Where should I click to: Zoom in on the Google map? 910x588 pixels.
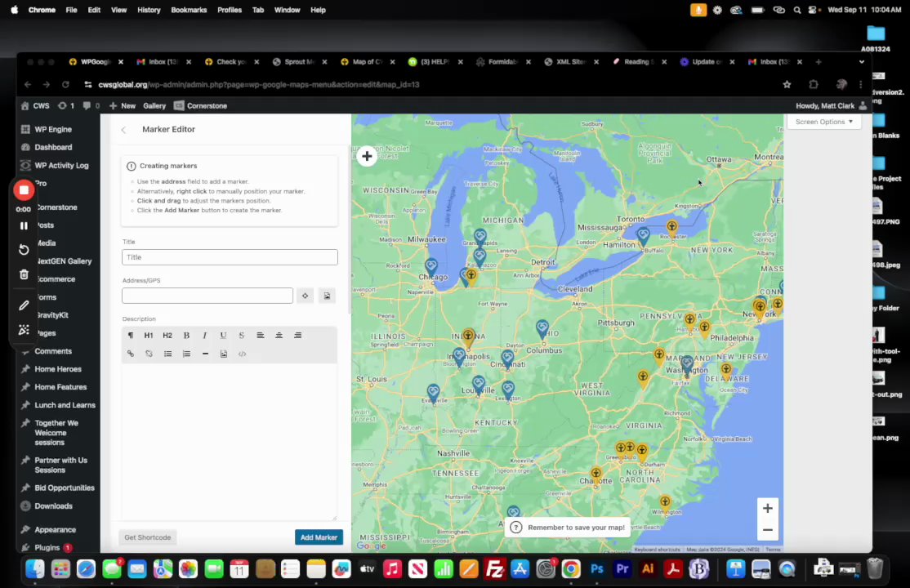click(x=767, y=509)
